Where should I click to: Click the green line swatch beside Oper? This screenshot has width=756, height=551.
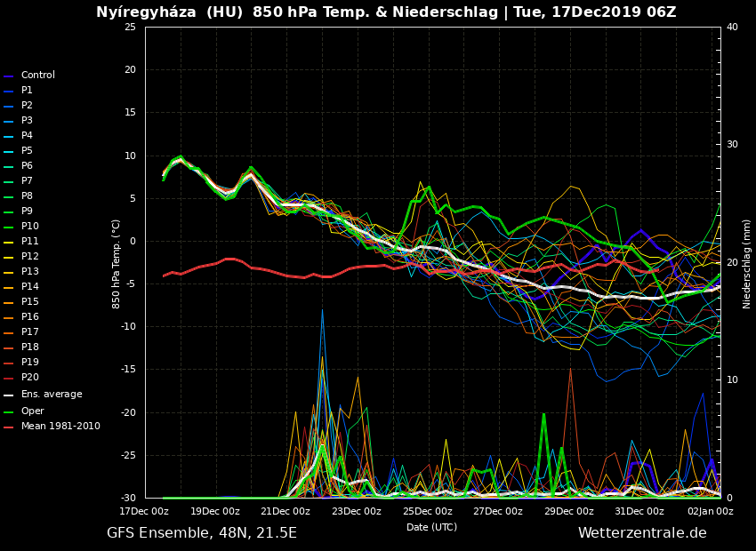9,411
